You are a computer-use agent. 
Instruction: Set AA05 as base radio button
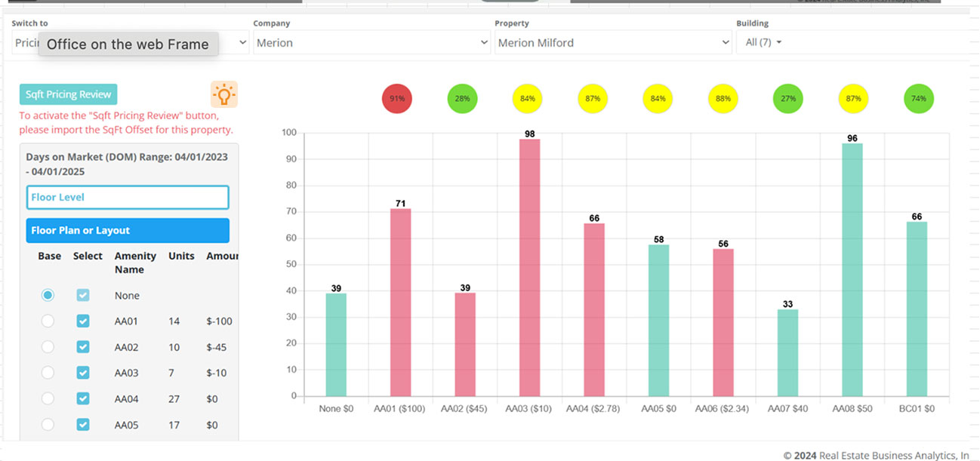click(48, 424)
